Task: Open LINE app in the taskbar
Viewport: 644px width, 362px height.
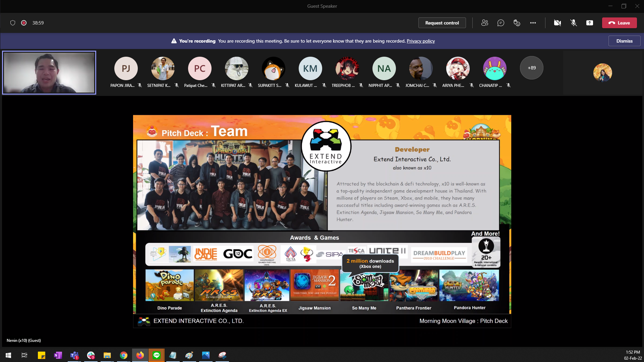Action: click(x=157, y=355)
